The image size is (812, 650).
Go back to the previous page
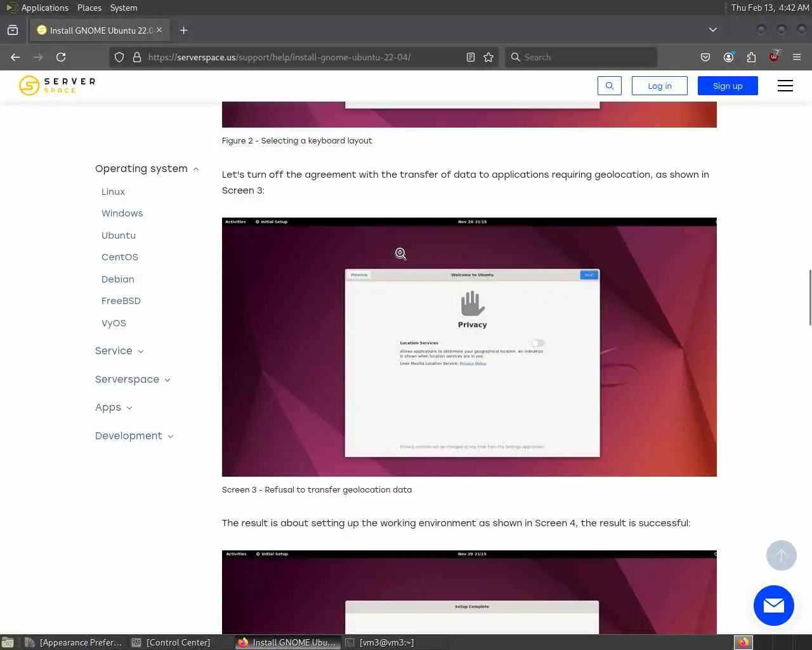coord(15,57)
